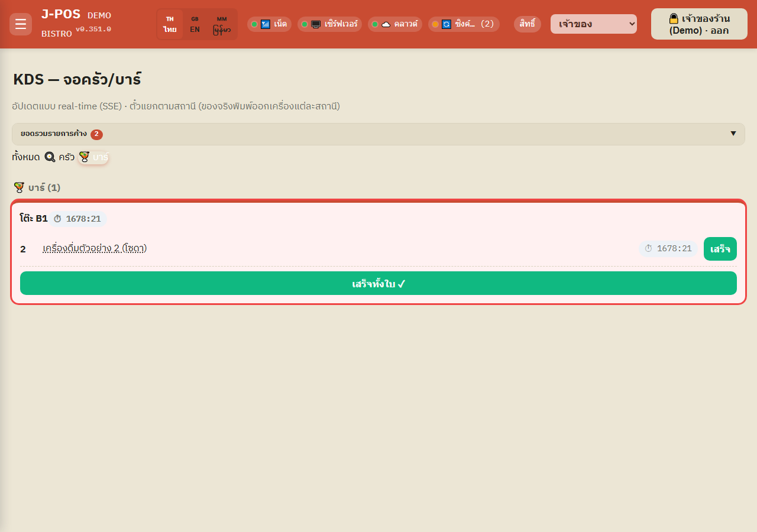The height and width of the screenshot is (532, 757).
Task: Mark the soda item done with เสร็จ
Action: (720, 249)
